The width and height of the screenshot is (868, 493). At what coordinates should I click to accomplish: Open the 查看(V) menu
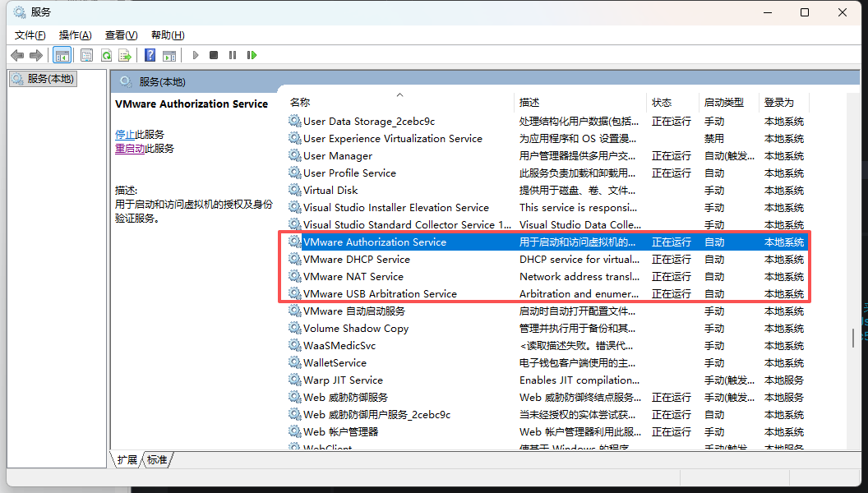[121, 35]
